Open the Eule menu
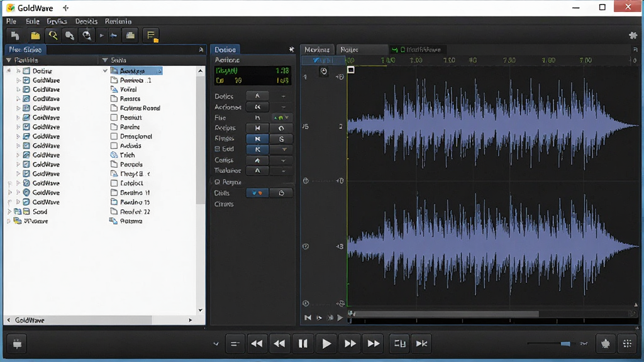The height and width of the screenshot is (362, 644). 33,21
